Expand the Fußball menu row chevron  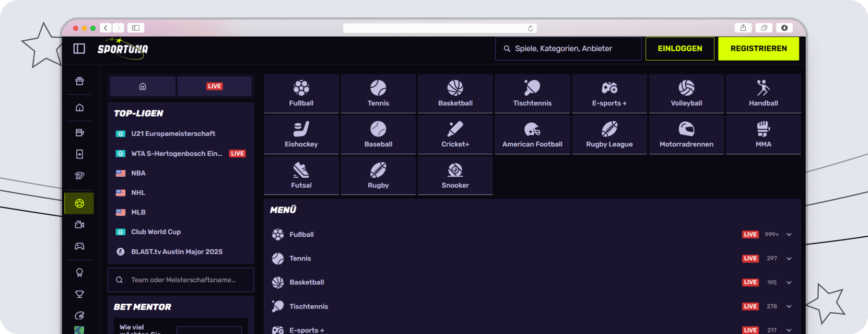click(789, 235)
